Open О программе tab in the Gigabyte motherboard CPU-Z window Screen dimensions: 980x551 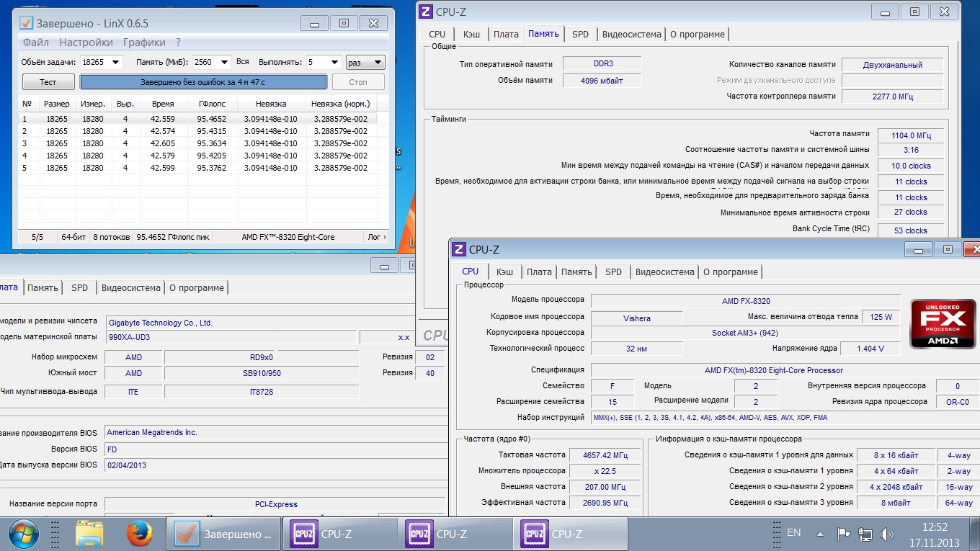click(x=196, y=287)
